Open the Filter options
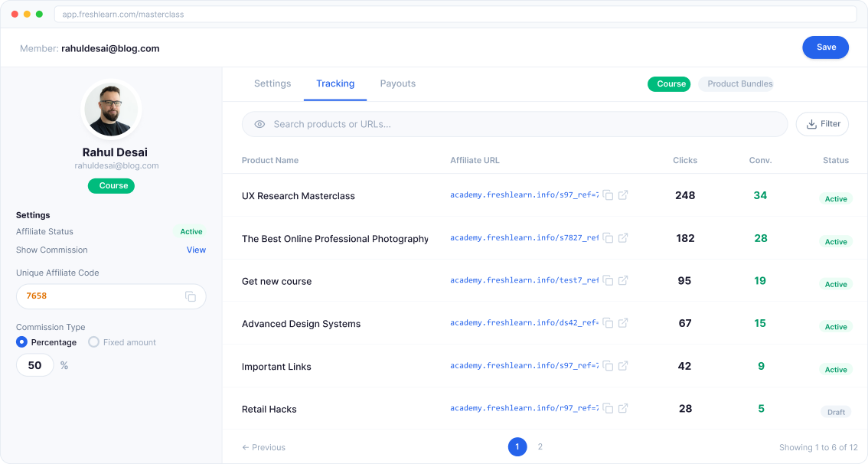 tap(821, 123)
